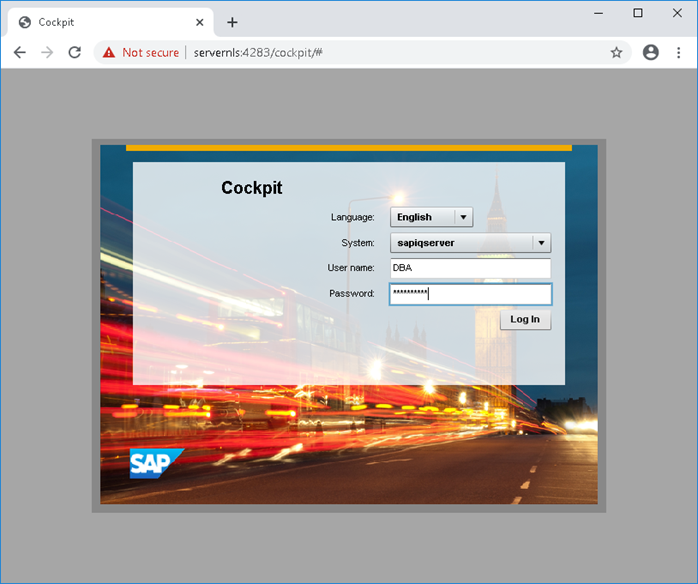Click the browser forward arrow
The image size is (698, 584).
47,53
